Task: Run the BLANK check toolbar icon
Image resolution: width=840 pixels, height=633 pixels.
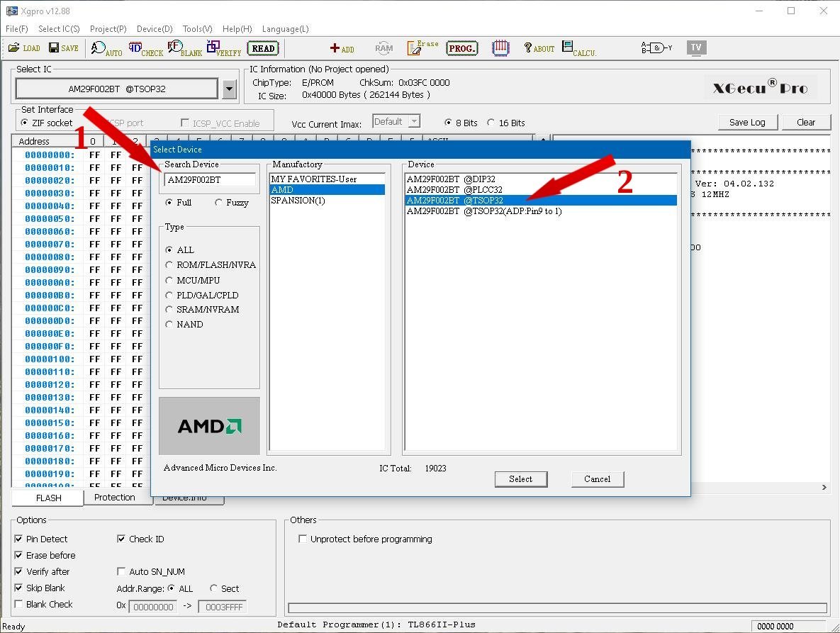Action: click(185, 49)
